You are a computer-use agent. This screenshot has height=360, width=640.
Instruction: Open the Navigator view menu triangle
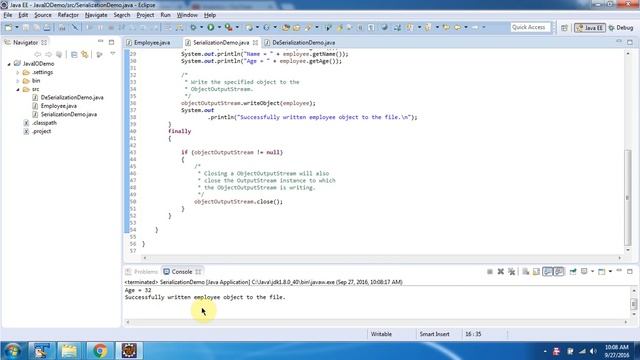(x=113, y=54)
